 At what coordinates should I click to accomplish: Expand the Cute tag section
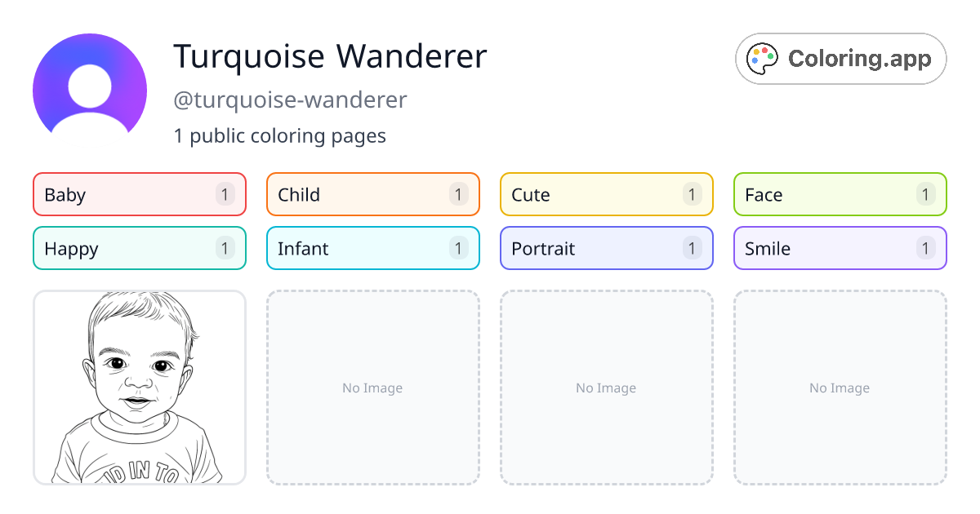[606, 194]
